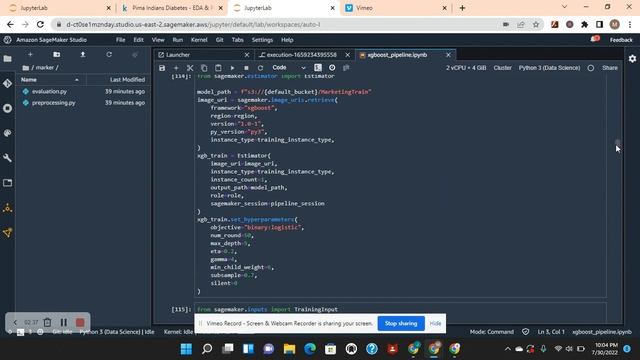The width and height of the screenshot is (640, 360).
Task: Click the Cluster button
Action: click(502, 68)
